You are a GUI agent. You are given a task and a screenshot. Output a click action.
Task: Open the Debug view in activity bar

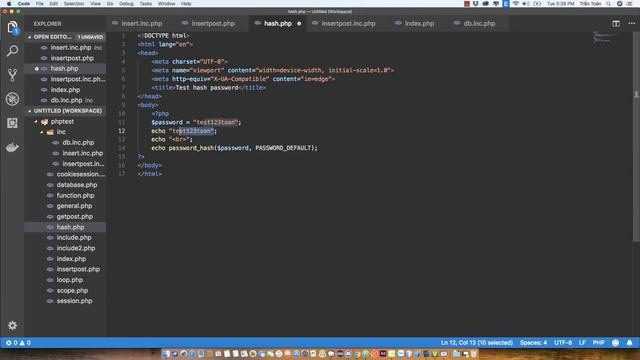pyautogui.click(x=12, y=99)
